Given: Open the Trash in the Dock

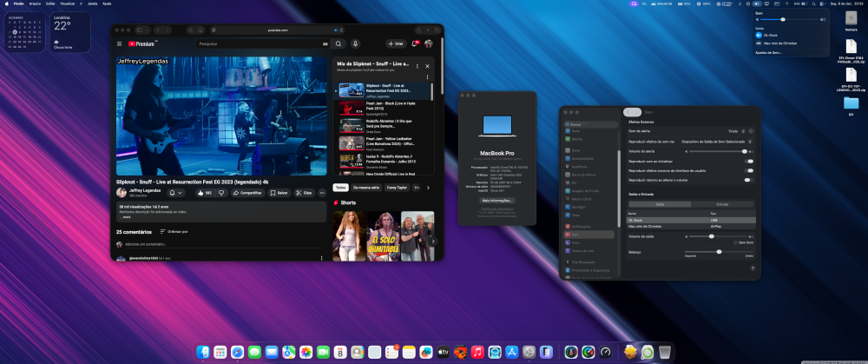Looking at the screenshot, I should point(665,352).
